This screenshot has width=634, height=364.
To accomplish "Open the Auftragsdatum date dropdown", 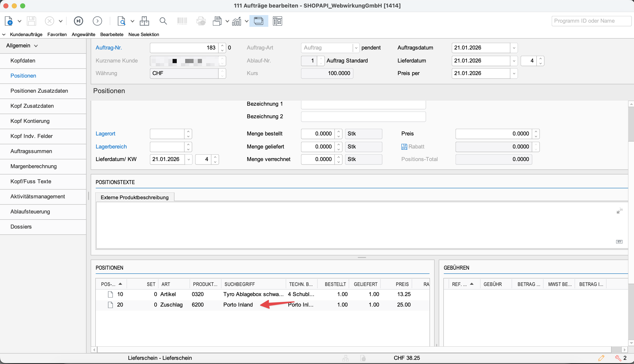I will click(514, 48).
